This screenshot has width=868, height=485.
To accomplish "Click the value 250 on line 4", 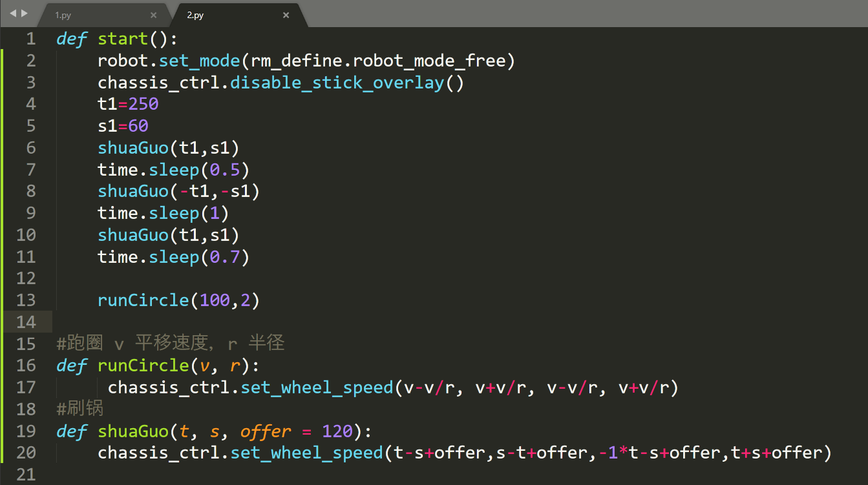I will [143, 104].
